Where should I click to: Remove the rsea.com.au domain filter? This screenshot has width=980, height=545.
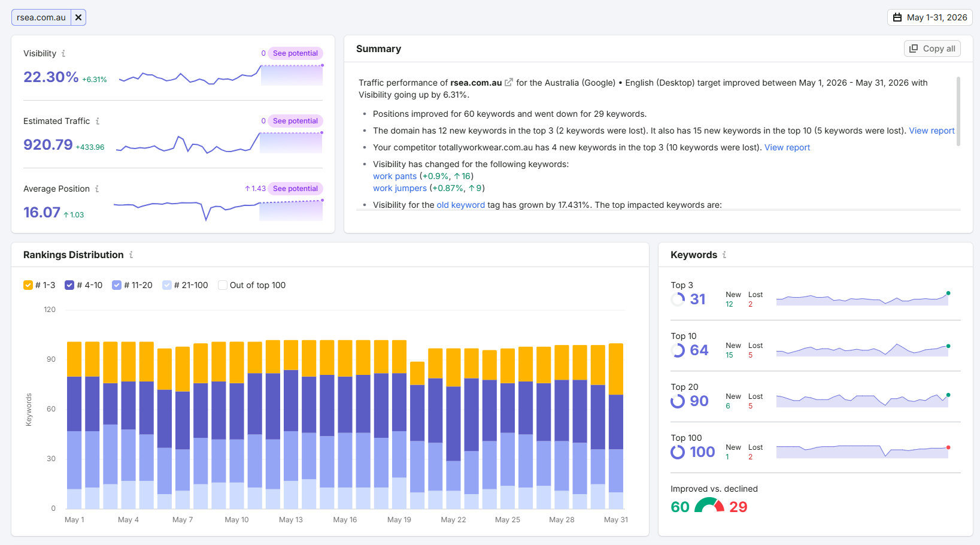78,17
